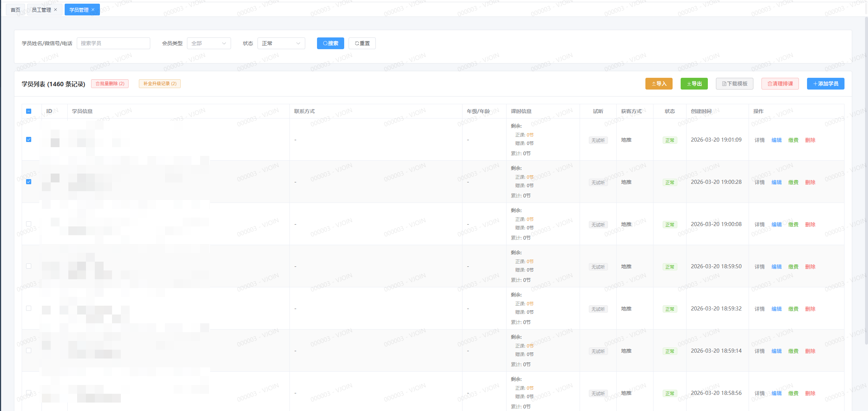Viewport: 868px width, 411px height.
Task: Click 删除 in the 19:00:28 row
Action: [x=810, y=182]
